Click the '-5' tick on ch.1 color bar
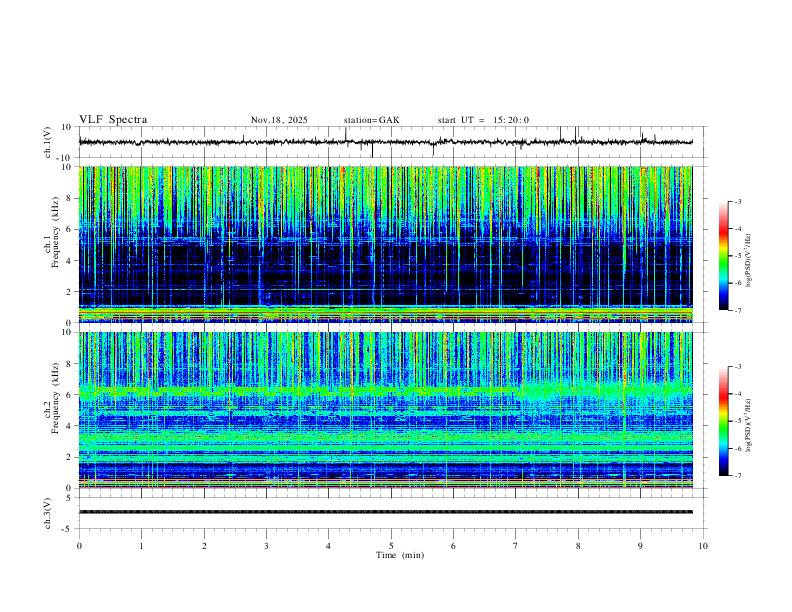The height and width of the screenshot is (612, 792). pyautogui.click(x=738, y=256)
